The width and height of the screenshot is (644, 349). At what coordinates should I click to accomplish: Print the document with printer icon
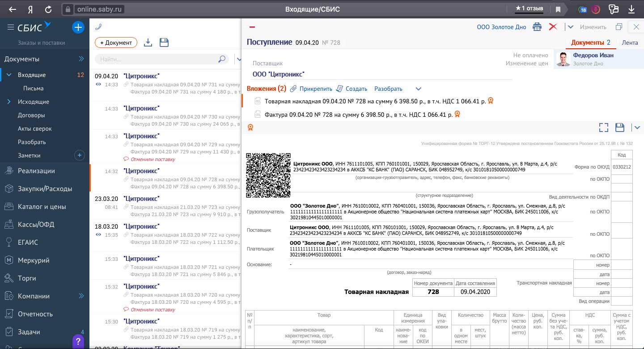tap(537, 27)
